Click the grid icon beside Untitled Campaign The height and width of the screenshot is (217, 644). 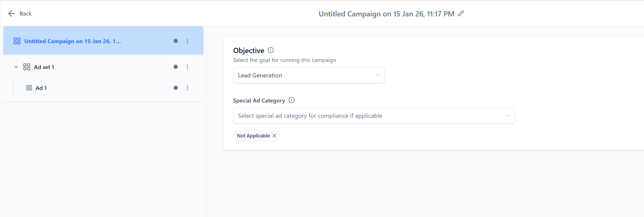17,41
